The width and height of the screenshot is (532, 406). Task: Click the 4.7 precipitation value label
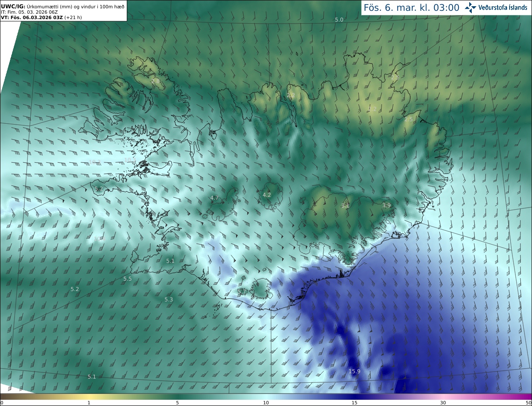[x=214, y=198]
